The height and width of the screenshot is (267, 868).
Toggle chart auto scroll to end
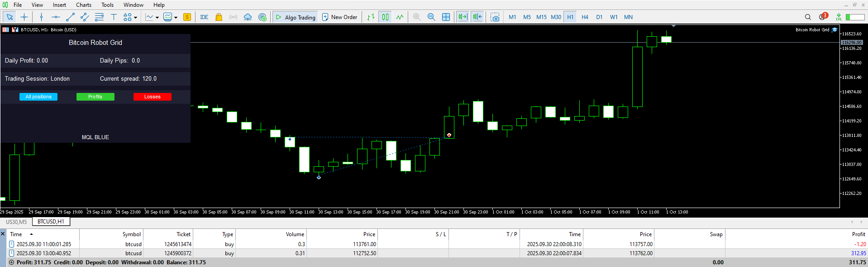[463, 17]
